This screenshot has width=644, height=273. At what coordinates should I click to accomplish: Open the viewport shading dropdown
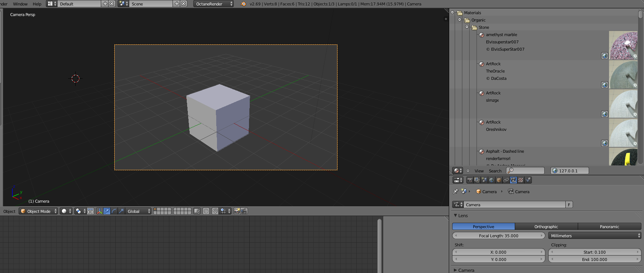tap(66, 211)
